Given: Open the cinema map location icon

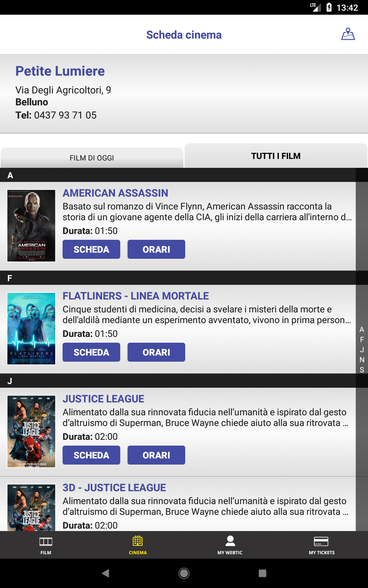Looking at the screenshot, I should pos(348,34).
